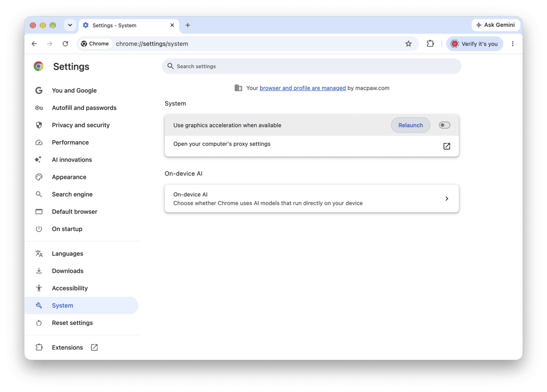
Task: Expand the tab search dropdown arrow
Action: [x=70, y=25]
